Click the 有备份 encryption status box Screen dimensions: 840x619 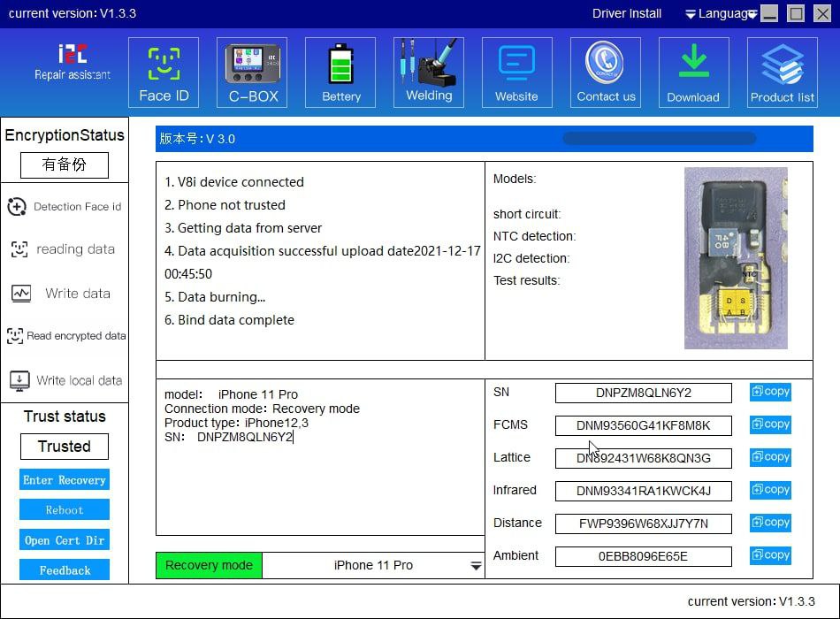[65, 164]
